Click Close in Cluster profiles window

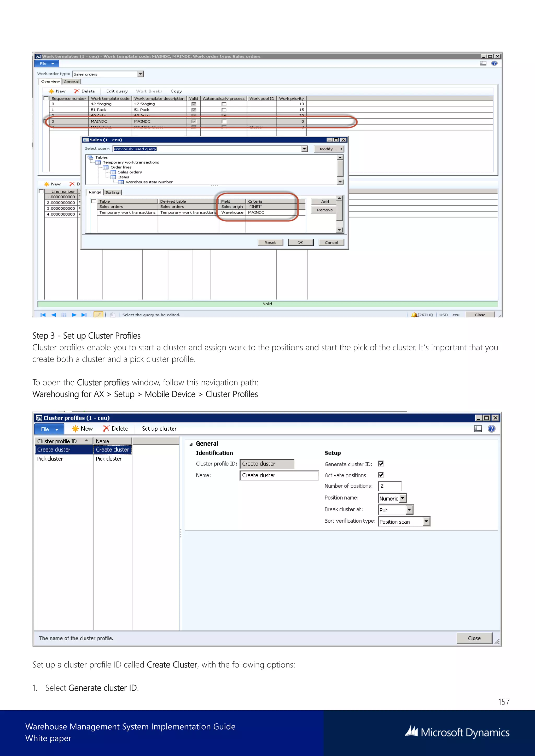click(x=474, y=638)
